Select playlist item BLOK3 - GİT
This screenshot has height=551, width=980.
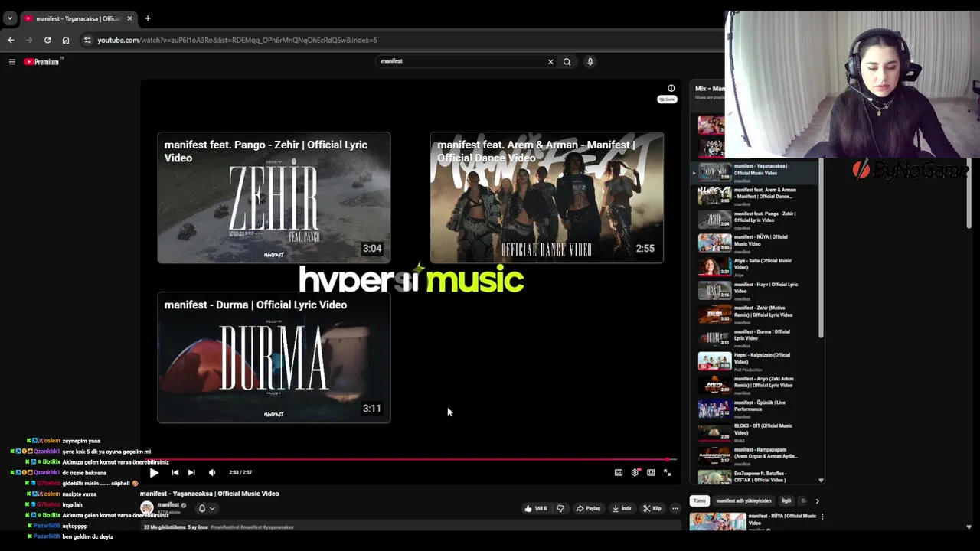[754, 432]
